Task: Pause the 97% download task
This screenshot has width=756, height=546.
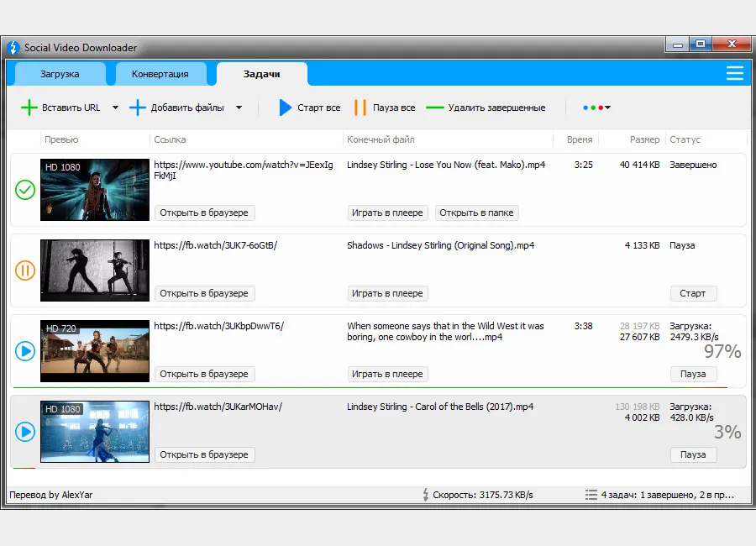Action: pos(693,374)
